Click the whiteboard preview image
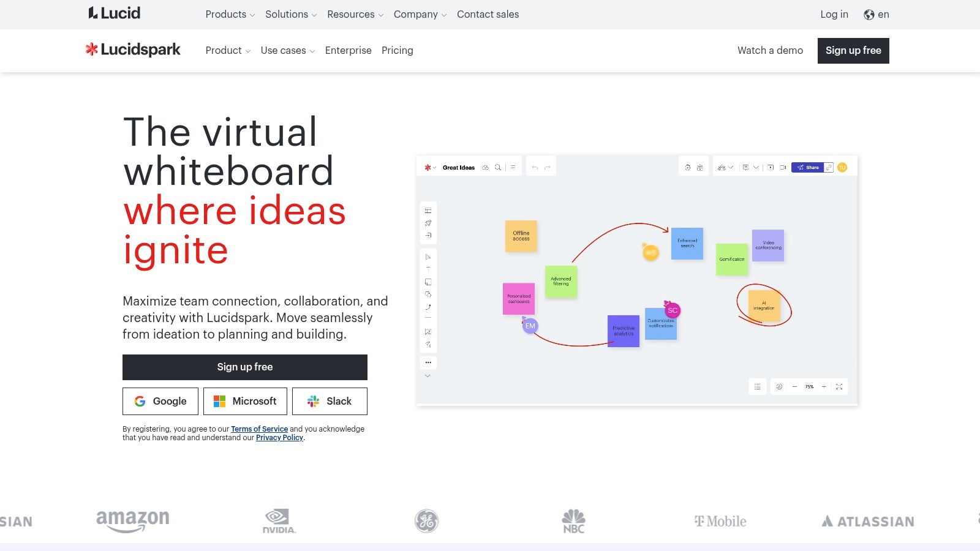 click(x=636, y=280)
